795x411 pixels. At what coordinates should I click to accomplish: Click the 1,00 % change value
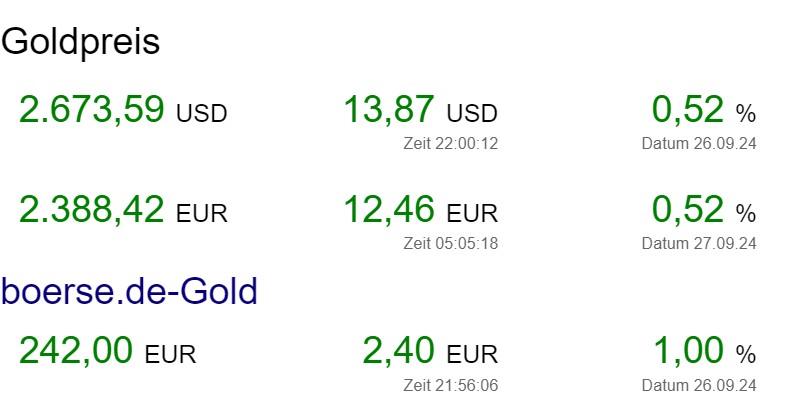pos(687,351)
